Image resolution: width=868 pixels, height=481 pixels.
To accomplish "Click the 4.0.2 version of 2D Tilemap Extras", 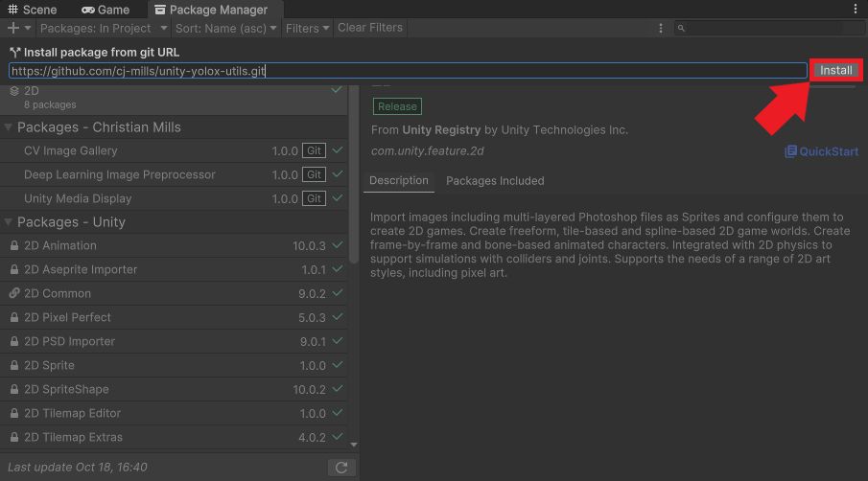I will 312,437.
